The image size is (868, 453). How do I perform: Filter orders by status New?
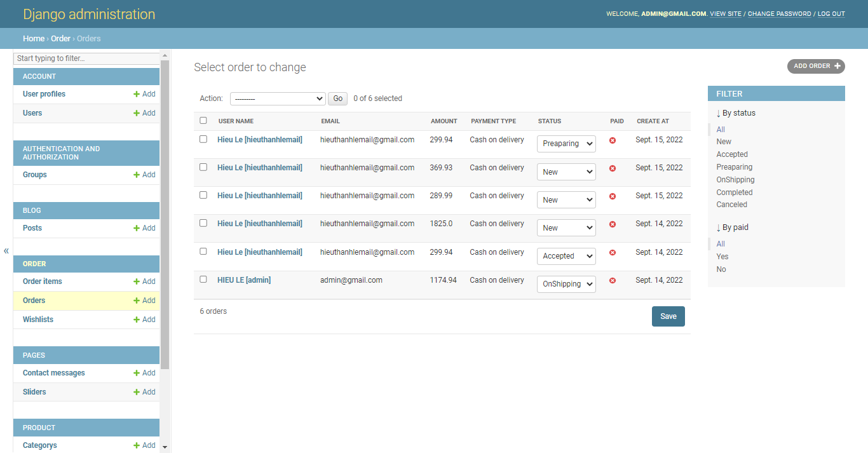[724, 142]
